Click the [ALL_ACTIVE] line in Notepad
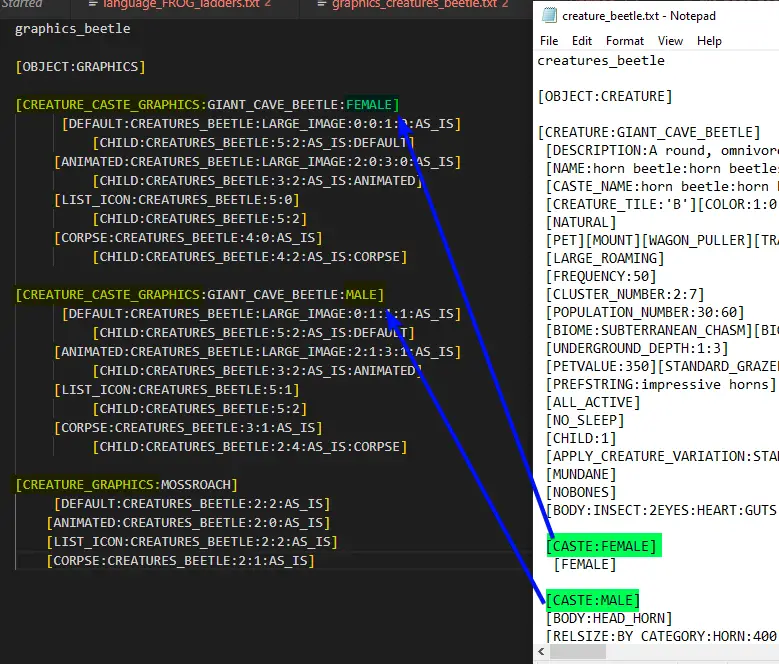Viewport: 779px width, 664px height. (x=593, y=402)
